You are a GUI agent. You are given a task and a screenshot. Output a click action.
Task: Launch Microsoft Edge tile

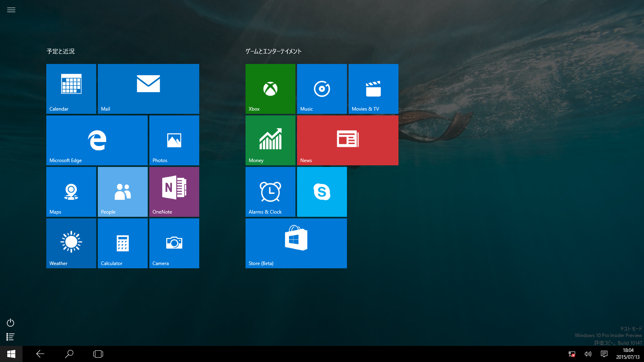(x=97, y=140)
